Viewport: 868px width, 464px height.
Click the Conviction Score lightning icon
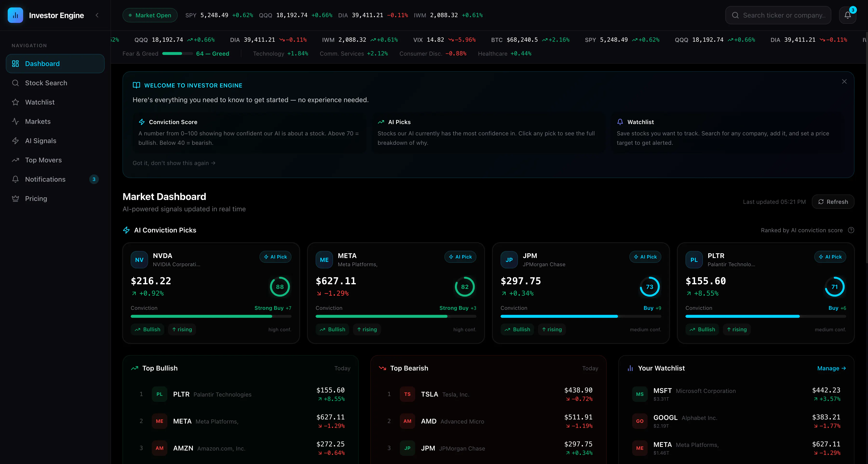142,122
